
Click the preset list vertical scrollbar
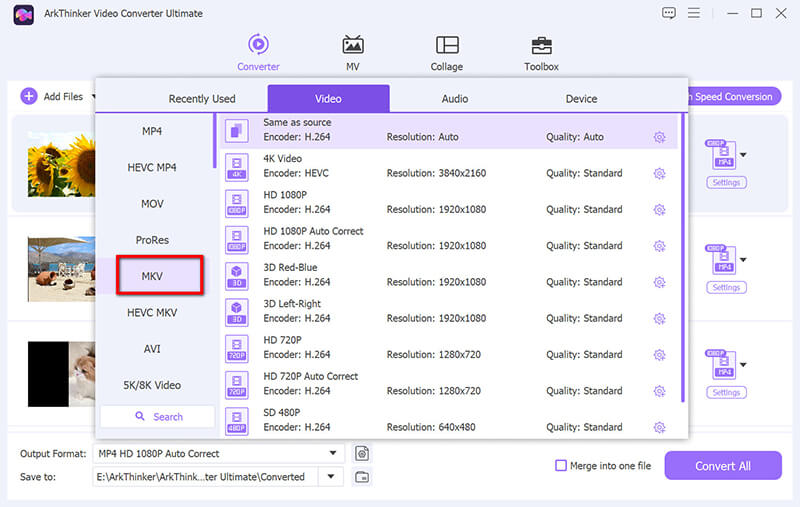pyautogui.click(x=683, y=258)
